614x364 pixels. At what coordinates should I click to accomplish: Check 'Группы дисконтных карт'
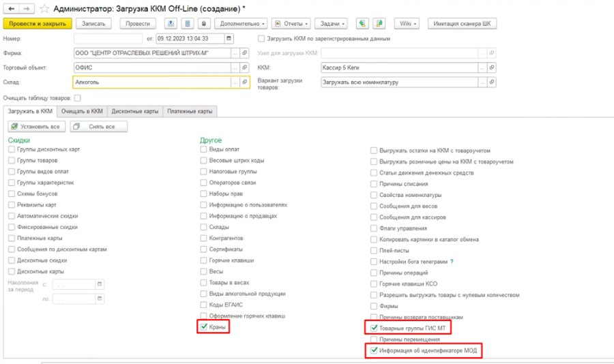(x=12, y=149)
